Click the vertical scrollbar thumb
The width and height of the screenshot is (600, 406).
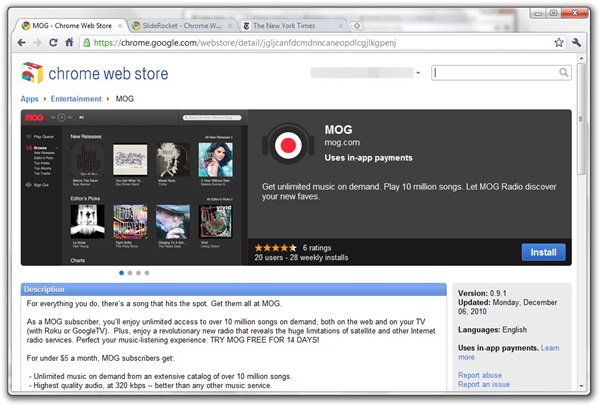581,119
